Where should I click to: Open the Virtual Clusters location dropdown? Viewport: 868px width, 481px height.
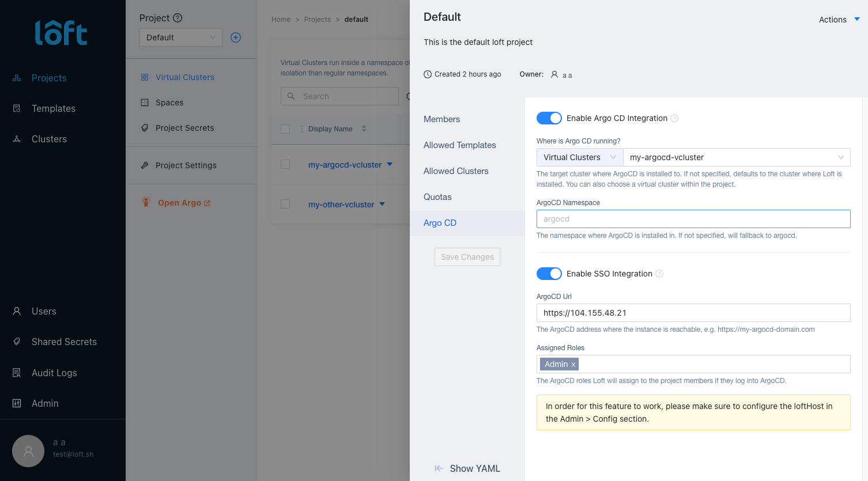click(x=579, y=157)
